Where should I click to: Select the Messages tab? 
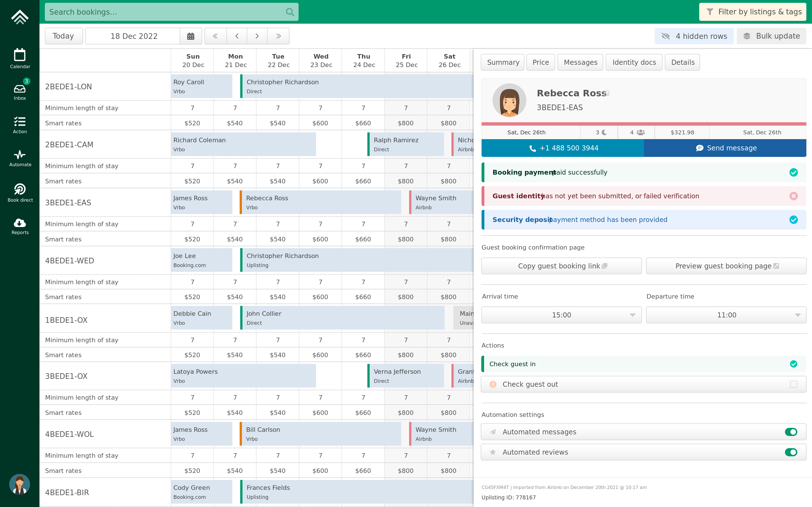[581, 63]
